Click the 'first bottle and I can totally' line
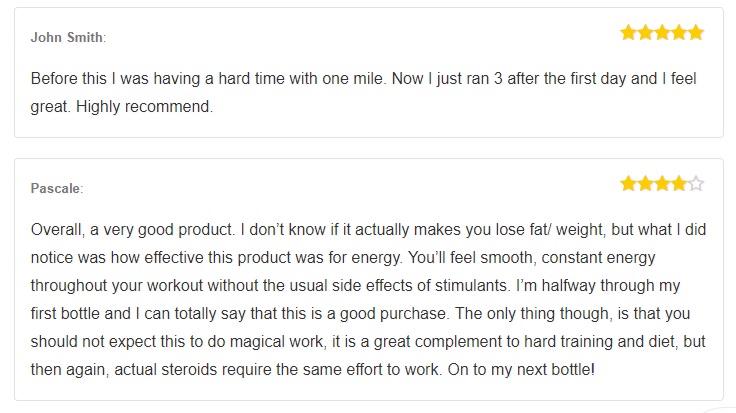Screen dimensions: 736x413 tap(360, 314)
